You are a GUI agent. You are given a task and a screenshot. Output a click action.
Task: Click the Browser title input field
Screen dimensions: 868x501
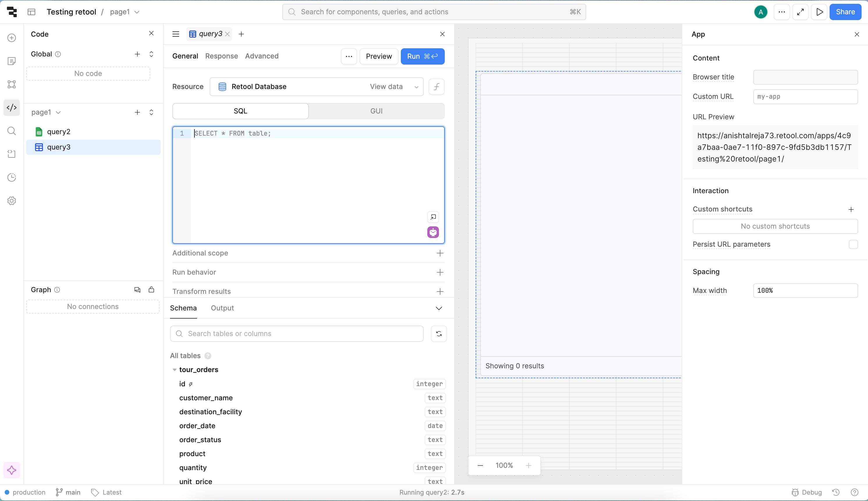[x=805, y=77]
